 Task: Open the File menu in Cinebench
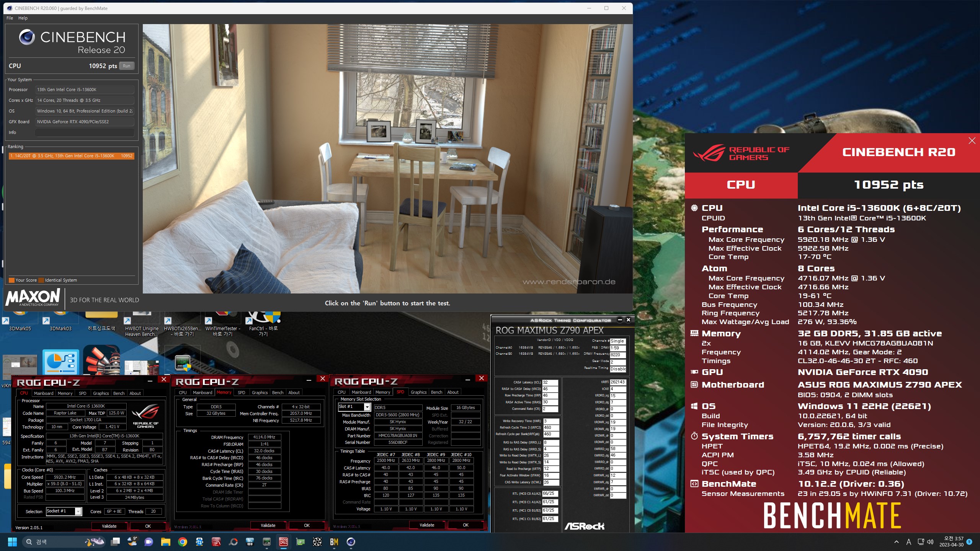click(10, 18)
